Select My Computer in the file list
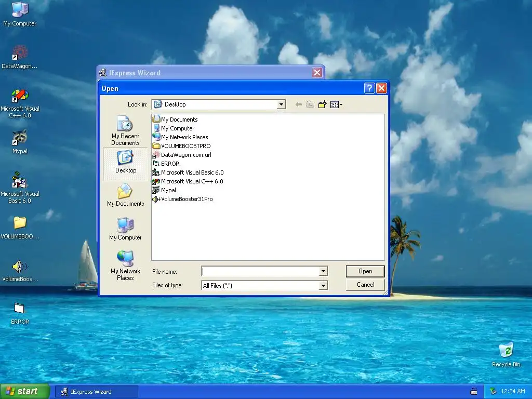Viewport: 532px width, 399px height. pyautogui.click(x=174, y=128)
